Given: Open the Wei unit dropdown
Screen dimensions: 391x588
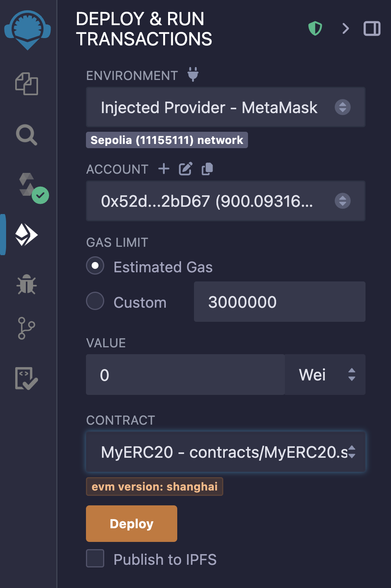Looking at the screenshot, I should (325, 375).
